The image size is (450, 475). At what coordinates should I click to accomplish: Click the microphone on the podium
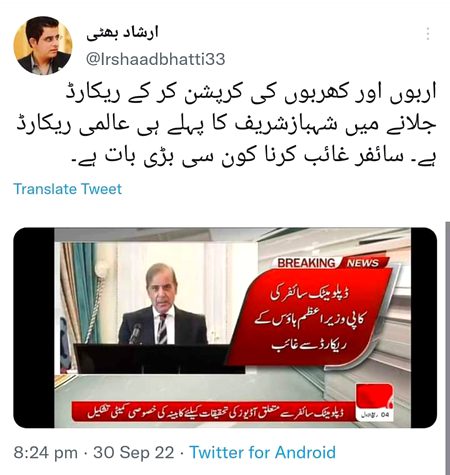(135, 333)
